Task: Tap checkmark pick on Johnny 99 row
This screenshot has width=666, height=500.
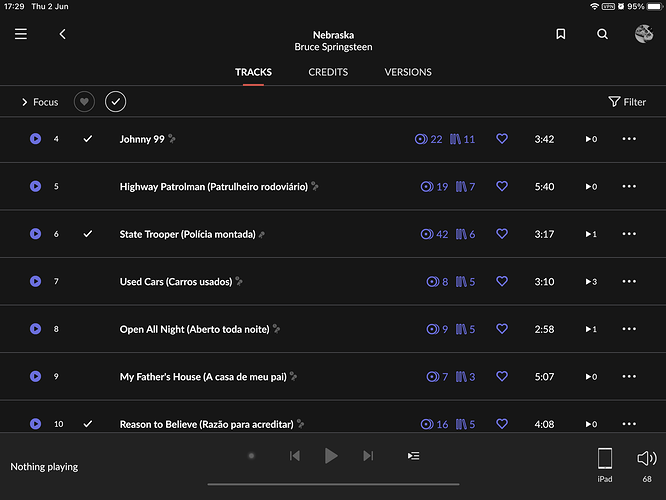Action: (x=87, y=139)
